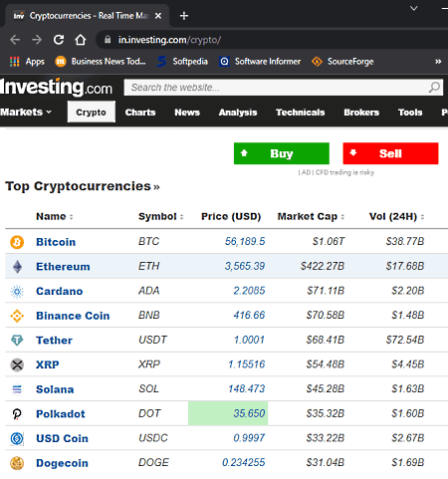Sort the table by Name column
448x479 pixels.
pyautogui.click(x=55, y=216)
